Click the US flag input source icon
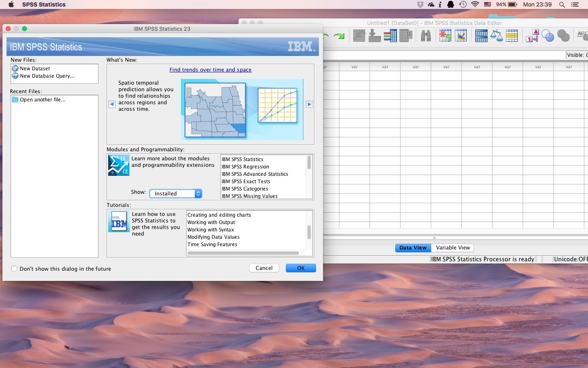Screen dimensions: 588x368 (x=488, y=4)
